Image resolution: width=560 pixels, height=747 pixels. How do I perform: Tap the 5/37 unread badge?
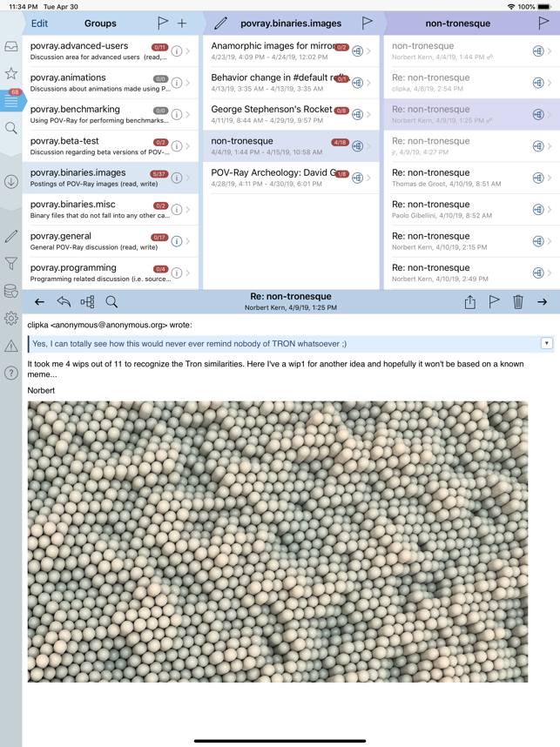click(159, 174)
